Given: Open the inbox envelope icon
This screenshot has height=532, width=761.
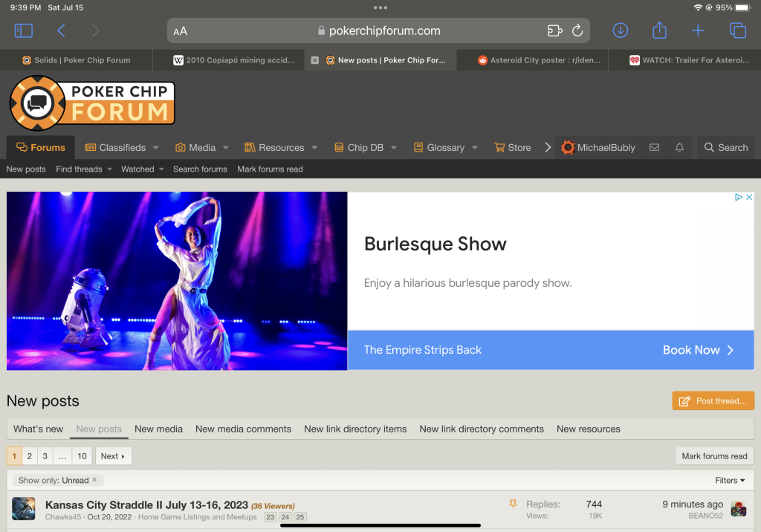Looking at the screenshot, I should tap(654, 148).
